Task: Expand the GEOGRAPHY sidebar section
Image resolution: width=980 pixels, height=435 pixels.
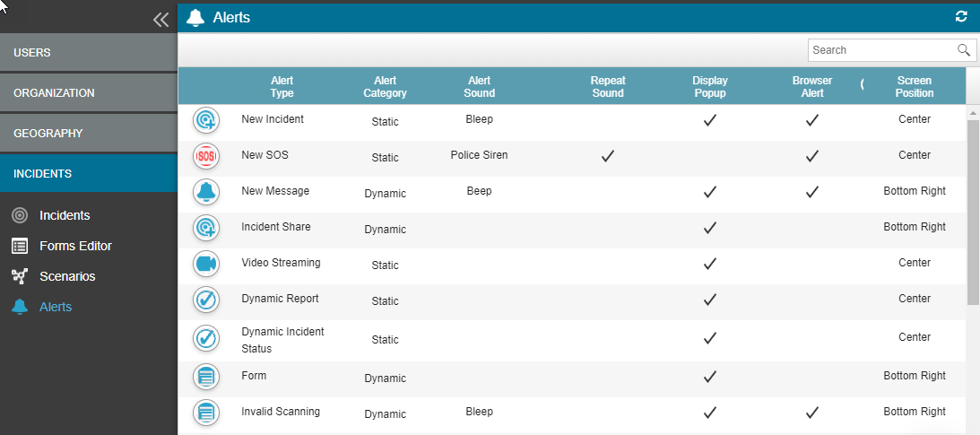Action: click(88, 133)
